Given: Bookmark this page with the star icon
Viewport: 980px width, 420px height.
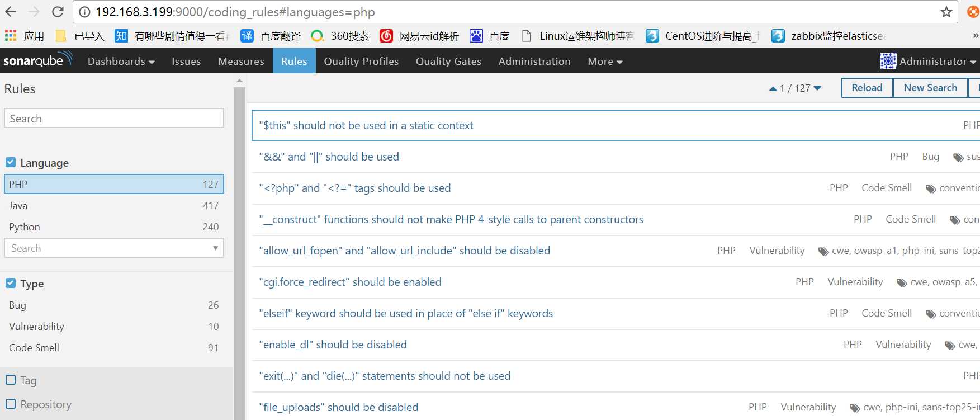Looking at the screenshot, I should pyautogui.click(x=946, y=12).
